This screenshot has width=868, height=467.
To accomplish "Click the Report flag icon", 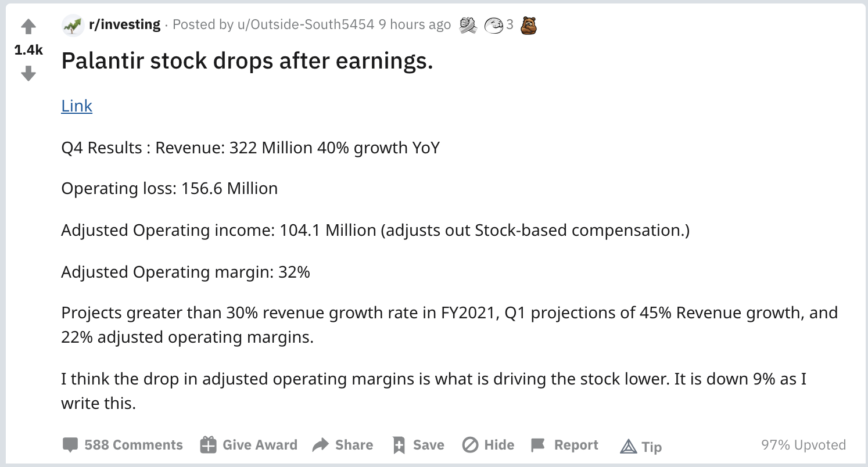I will (539, 445).
